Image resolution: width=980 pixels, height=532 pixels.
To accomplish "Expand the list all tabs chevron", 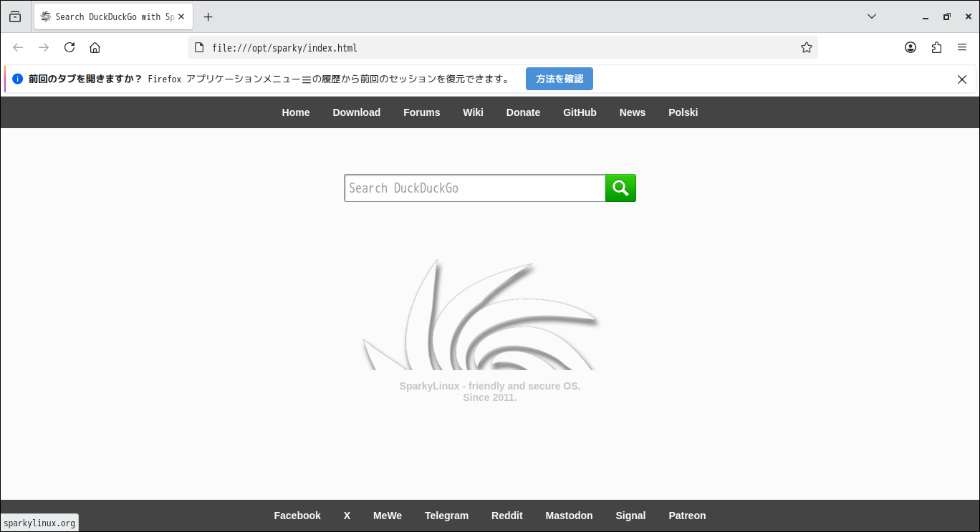I will point(872,16).
